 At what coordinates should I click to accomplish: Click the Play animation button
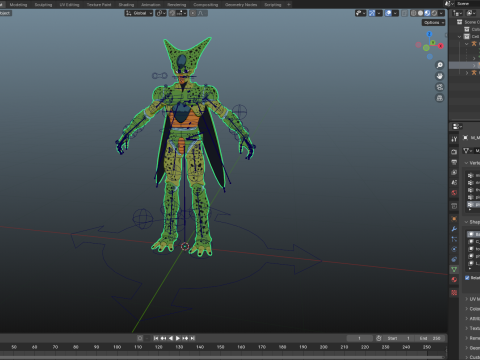point(178,338)
